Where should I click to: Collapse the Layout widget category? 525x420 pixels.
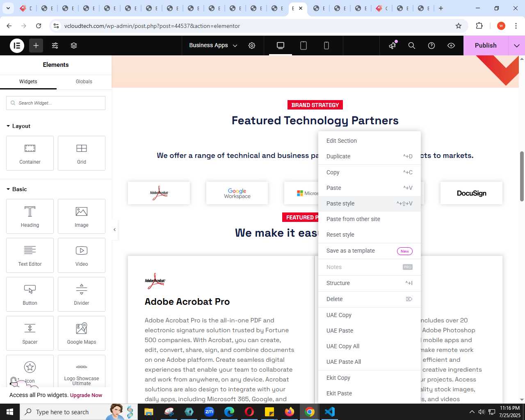pos(18,126)
